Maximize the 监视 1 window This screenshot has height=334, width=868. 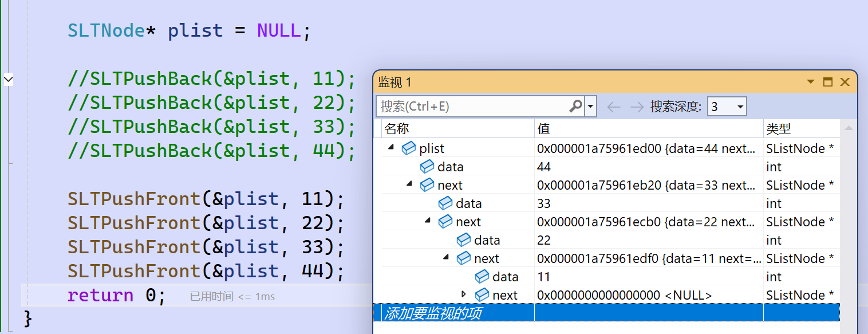point(828,82)
